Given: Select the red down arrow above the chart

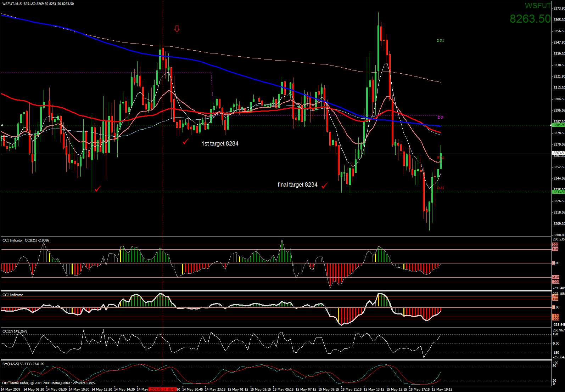Looking at the screenshot, I should (177, 29).
